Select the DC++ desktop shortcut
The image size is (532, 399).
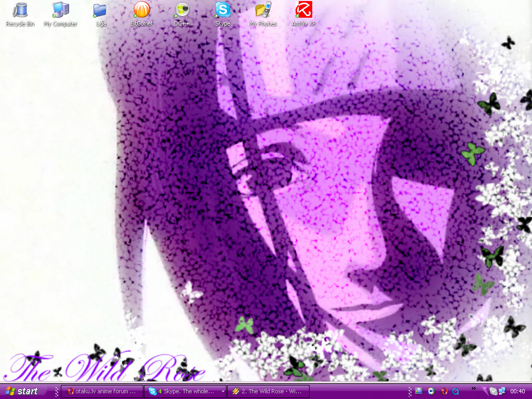pos(182,14)
